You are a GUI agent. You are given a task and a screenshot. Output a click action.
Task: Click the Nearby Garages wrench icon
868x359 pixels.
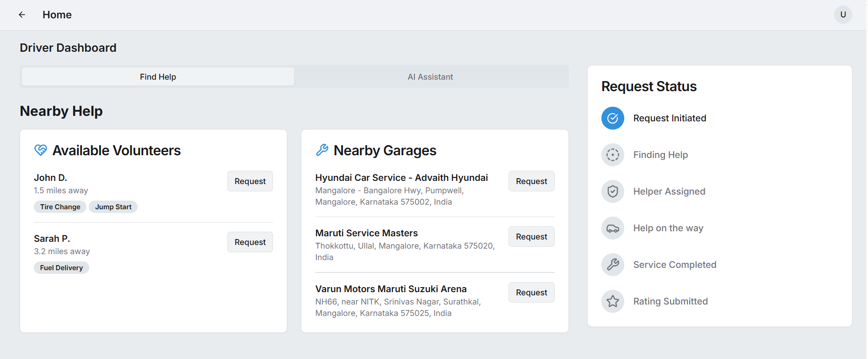point(322,150)
